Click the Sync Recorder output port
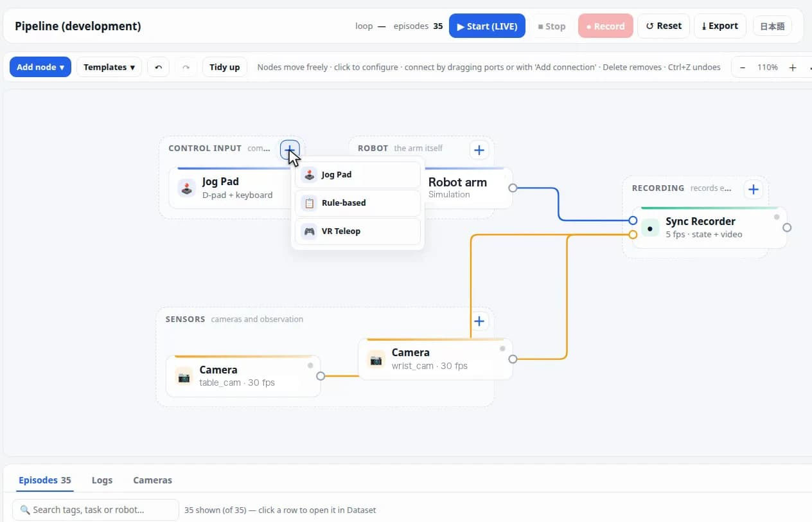Screen dimensions: 812x522 click(787, 228)
